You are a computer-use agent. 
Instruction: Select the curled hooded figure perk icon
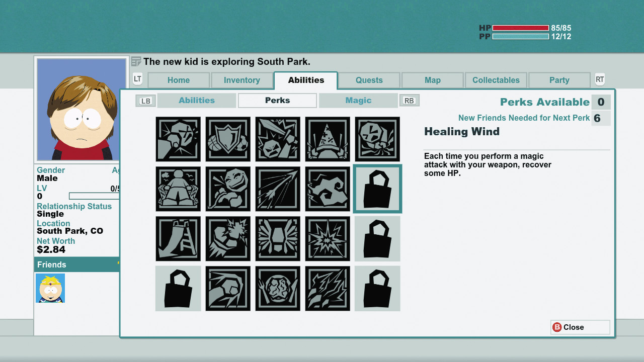(228, 289)
